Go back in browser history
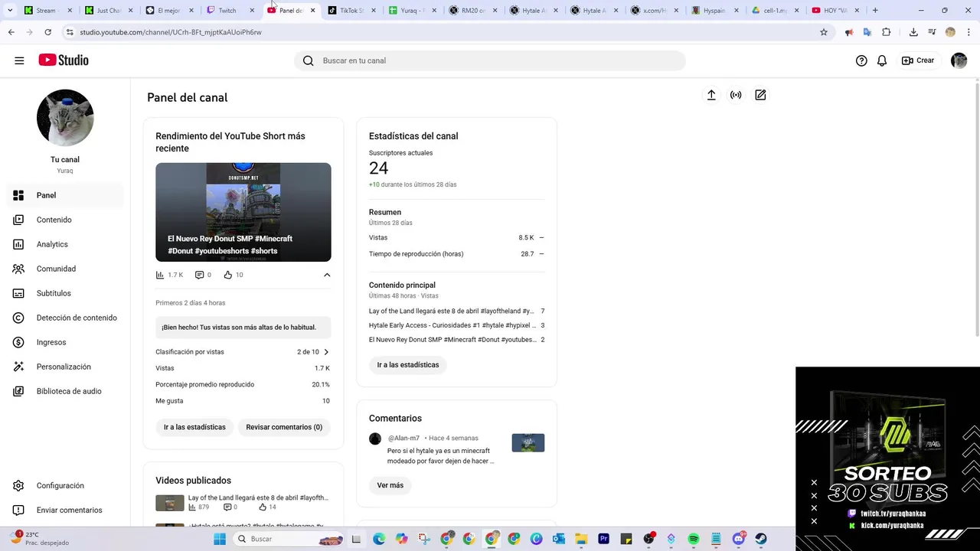The height and width of the screenshot is (551, 980). pos(11,32)
